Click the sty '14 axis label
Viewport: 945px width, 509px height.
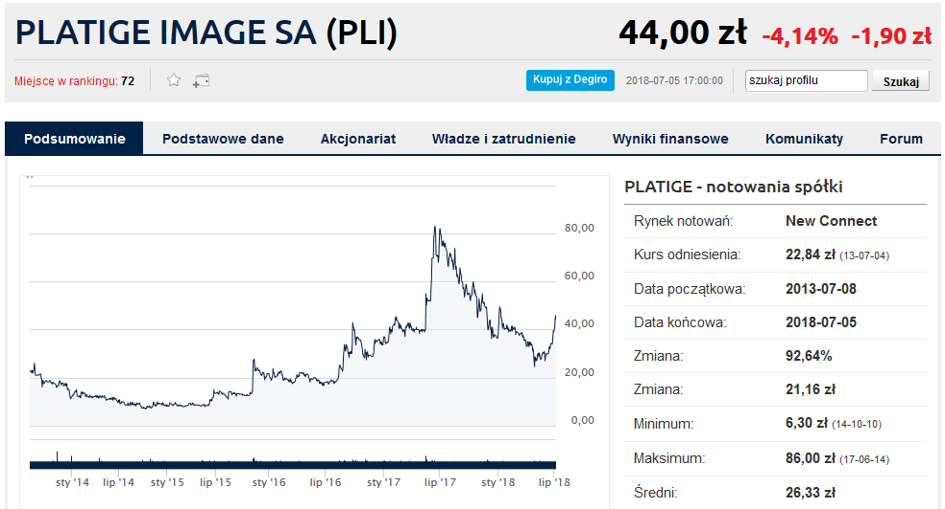72,482
